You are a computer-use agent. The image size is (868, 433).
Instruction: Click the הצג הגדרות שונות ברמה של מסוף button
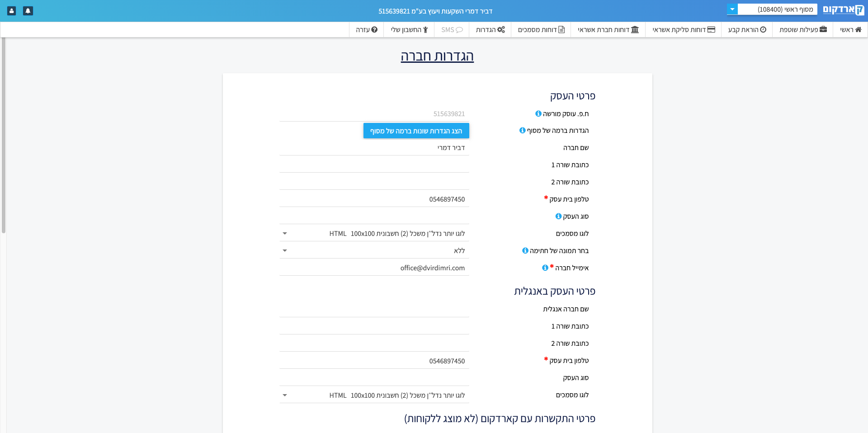coord(416,131)
